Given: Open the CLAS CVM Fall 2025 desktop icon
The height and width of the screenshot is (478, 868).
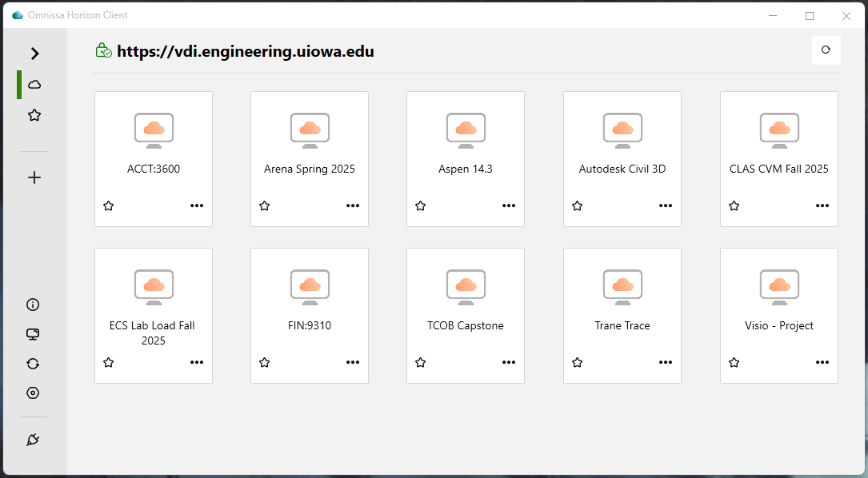Looking at the screenshot, I should (779, 131).
